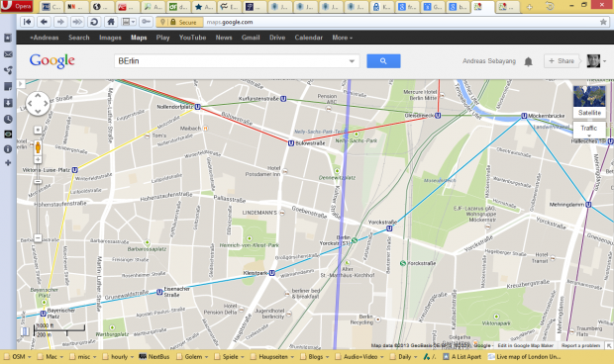614x364 pixels.
Task: Switch to Satellite view thumbnail
Action: coord(589,102)
